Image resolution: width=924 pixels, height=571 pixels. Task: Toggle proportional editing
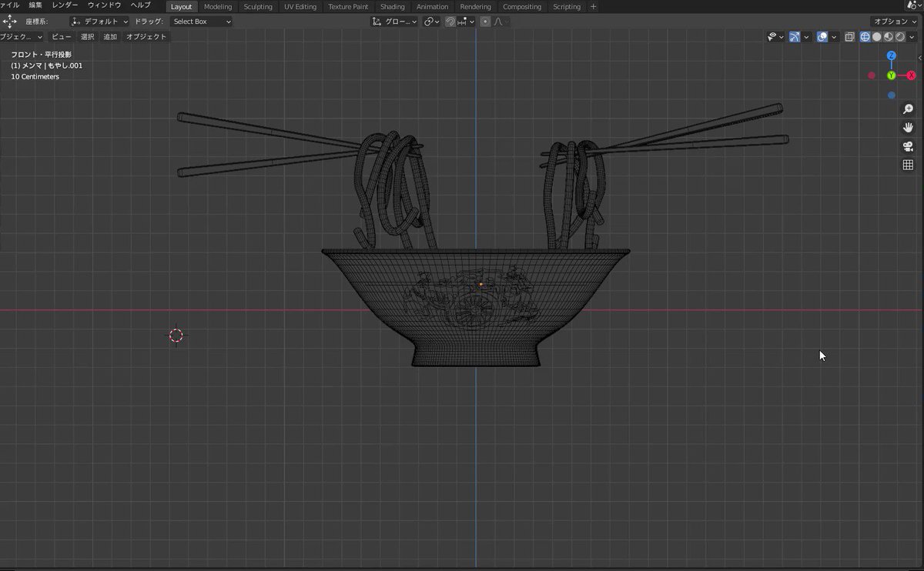click(x=485, y=22)
